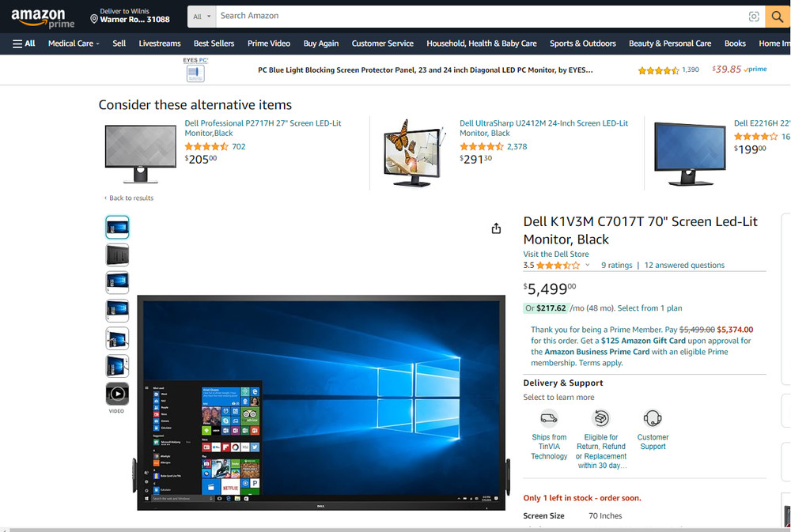This screenshot has height=532, width=791.
Task: Play the product video thumbnail
Action: pyautogui.click(x=117, y=393)
